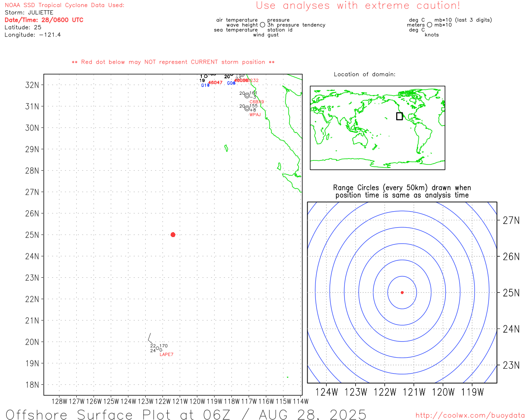
Task: Click the 155 pressure value above WPAJ
Action: click(x=253, y=106)
